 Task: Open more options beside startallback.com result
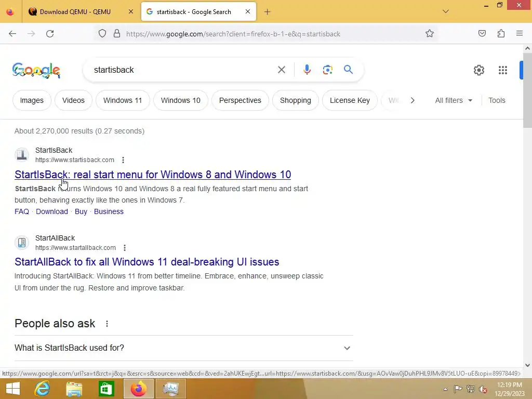[125, 248]
